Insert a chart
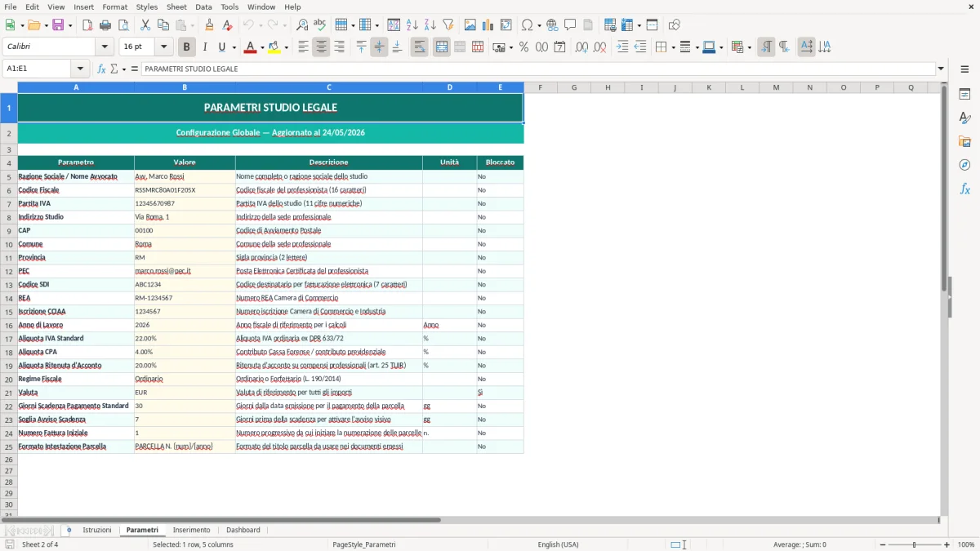Viewport: 980px width, 551px height. (488, 25)
